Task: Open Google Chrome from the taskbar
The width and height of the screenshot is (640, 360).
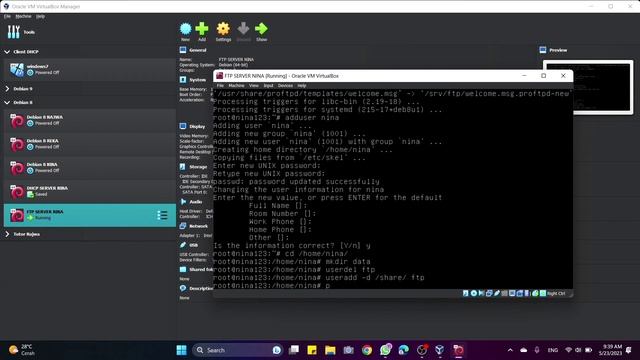Action: point(367,350)
